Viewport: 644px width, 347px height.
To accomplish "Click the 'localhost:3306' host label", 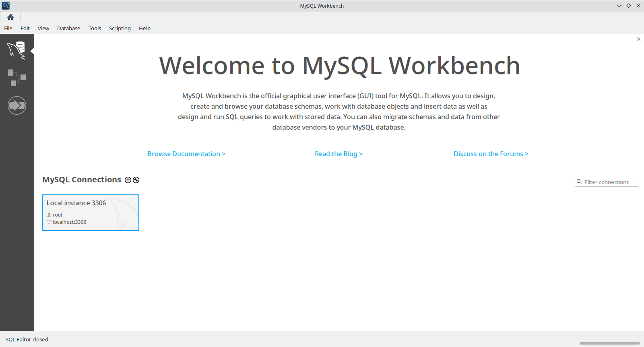I will pos(70,222).
